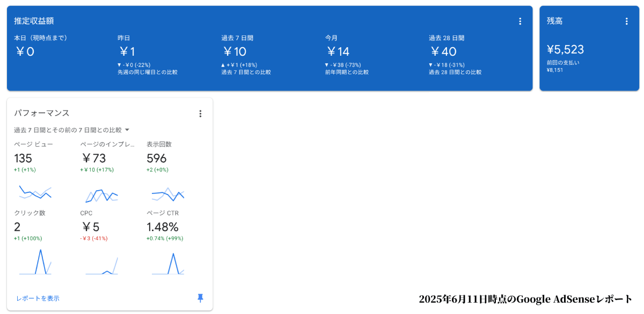Open the 残高 card three-dot menu
The width and height of the screenshot is (644, 314).
(x=626, y=21)
